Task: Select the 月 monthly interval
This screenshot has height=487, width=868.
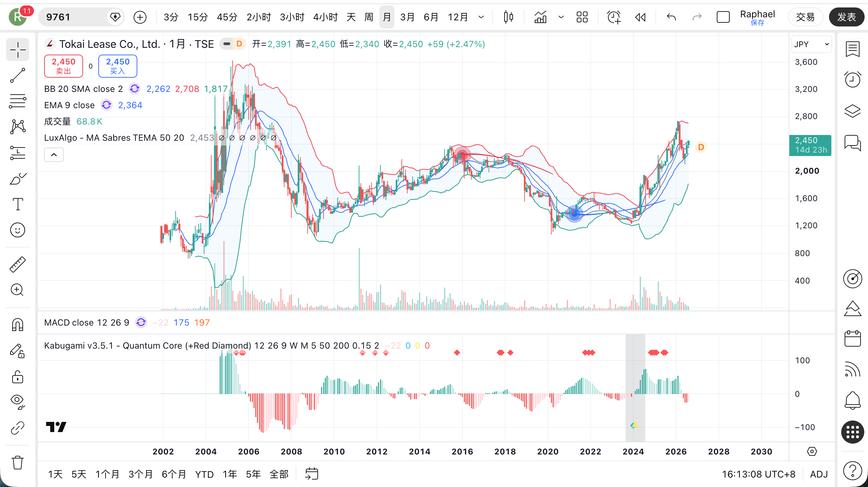Action: point(387,17)
